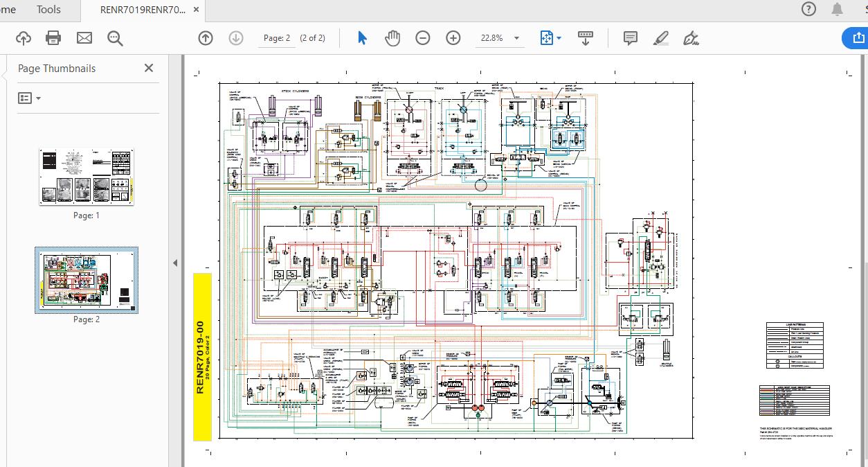Select the arrow selection tool

pyautogui.click(x=362, y=38)
